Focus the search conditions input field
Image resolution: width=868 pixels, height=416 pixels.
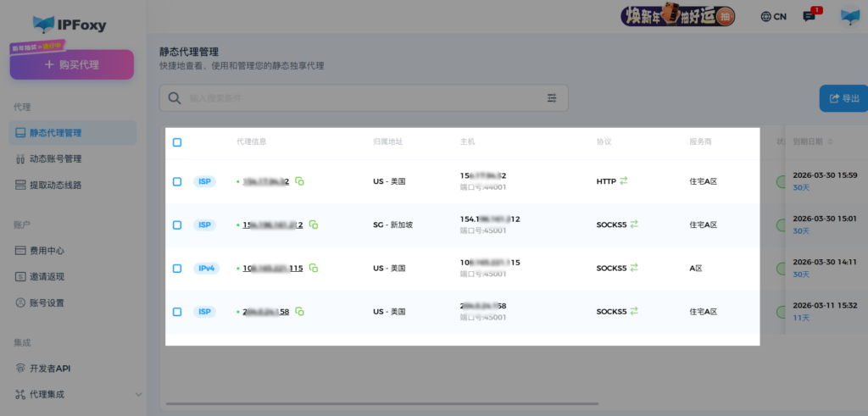coord(356,98)
